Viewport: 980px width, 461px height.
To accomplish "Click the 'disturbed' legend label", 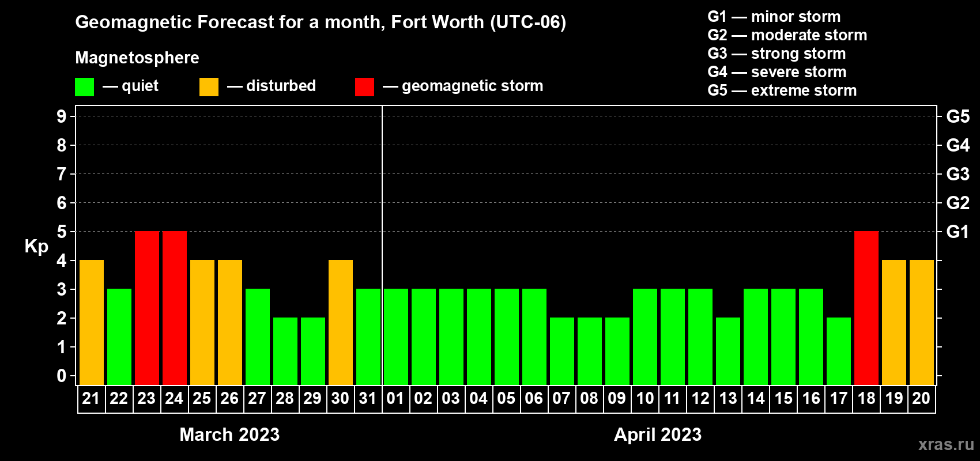I will pyautogui.click(x=281, y=86).
